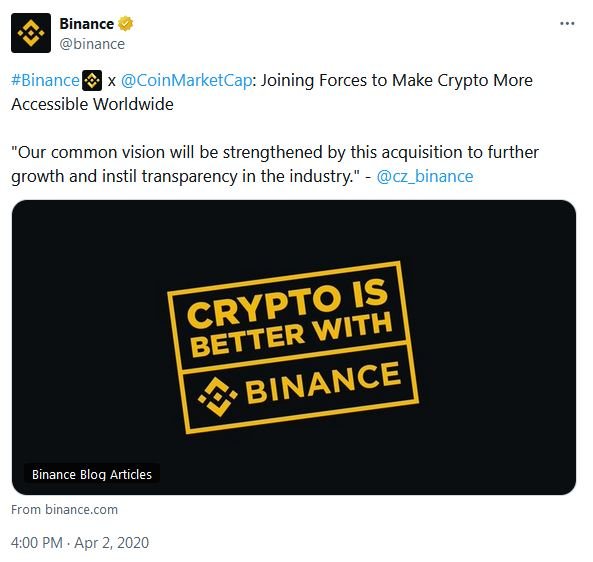The height and width of the screenshot is (562, 593).
Task: Open the three-dot more options menu
Action: (x=567, y=23)
